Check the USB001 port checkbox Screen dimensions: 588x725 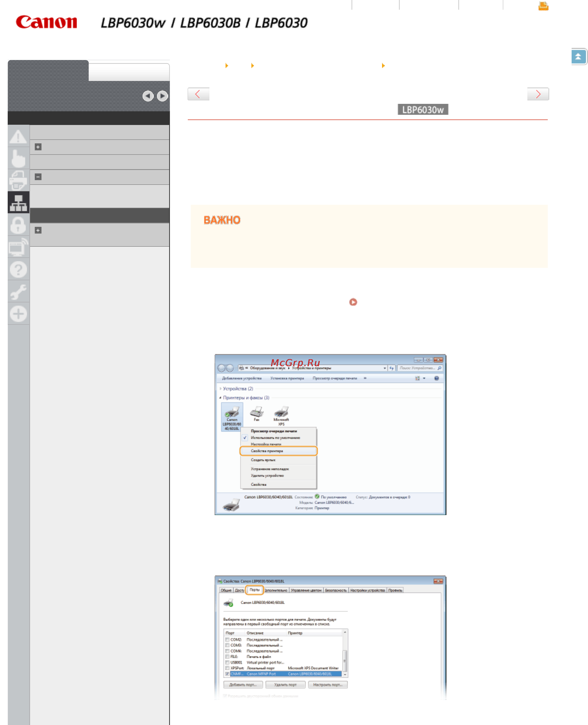tap(227, 662)
